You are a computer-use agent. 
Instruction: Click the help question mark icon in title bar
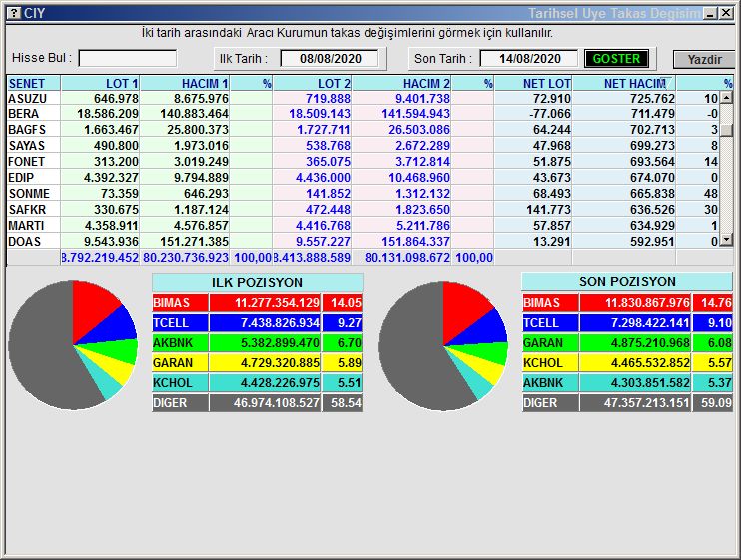14,13
